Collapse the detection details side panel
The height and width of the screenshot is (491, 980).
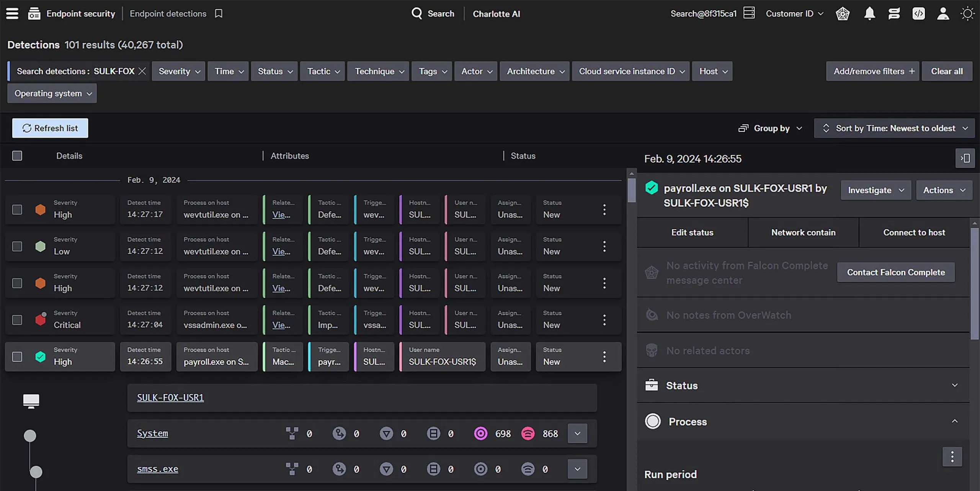965,158
